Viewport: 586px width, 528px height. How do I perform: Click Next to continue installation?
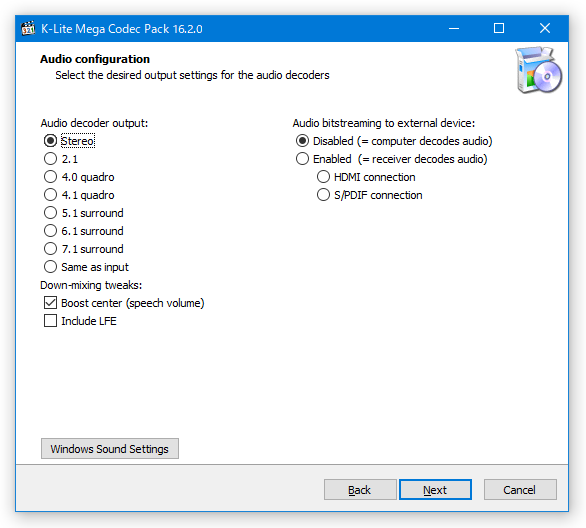coord(435,490)
